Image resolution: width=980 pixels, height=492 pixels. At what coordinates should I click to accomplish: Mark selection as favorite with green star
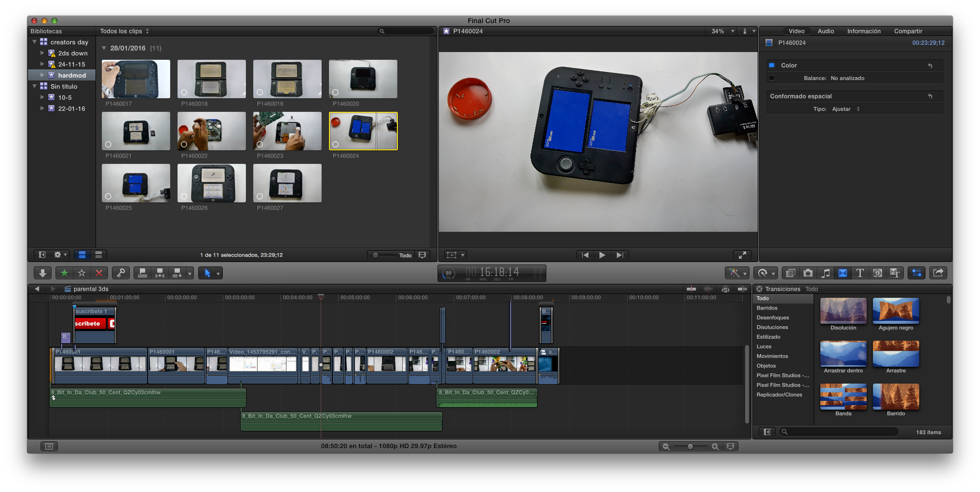click(64, 273)
